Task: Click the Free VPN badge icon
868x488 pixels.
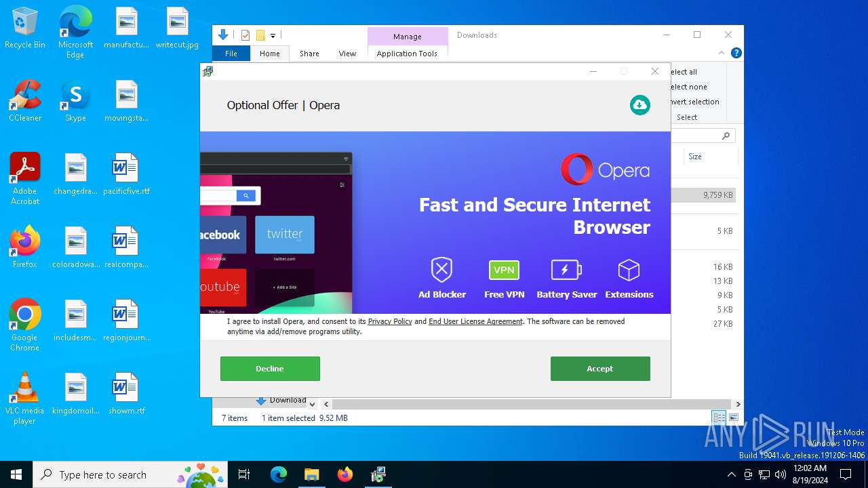Action: coord(504,270)
